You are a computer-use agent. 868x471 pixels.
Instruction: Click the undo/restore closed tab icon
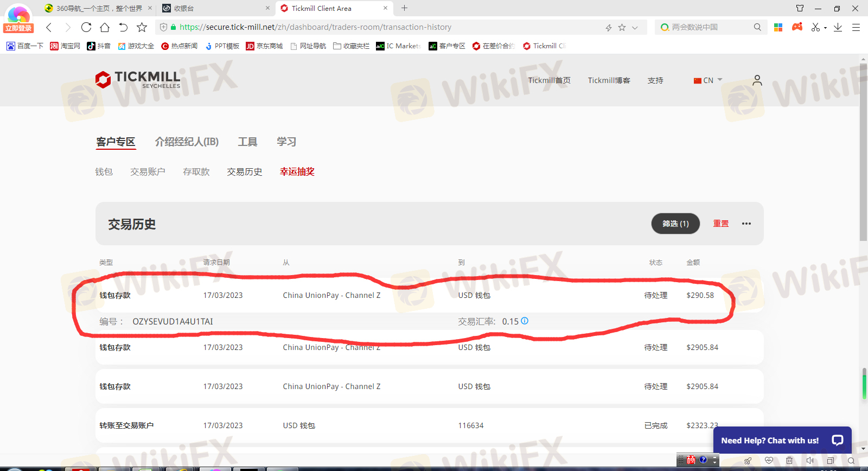123,27
